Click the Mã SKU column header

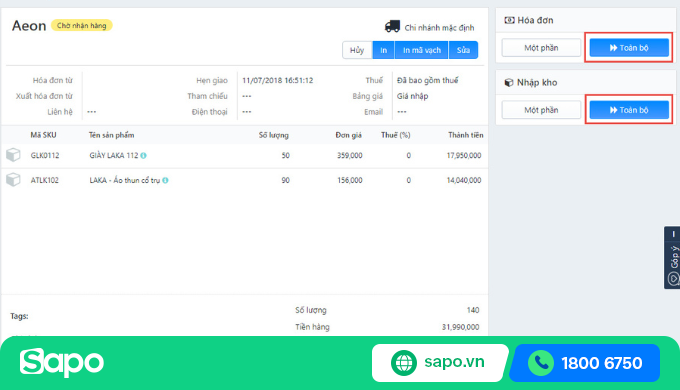coord(43,135)
